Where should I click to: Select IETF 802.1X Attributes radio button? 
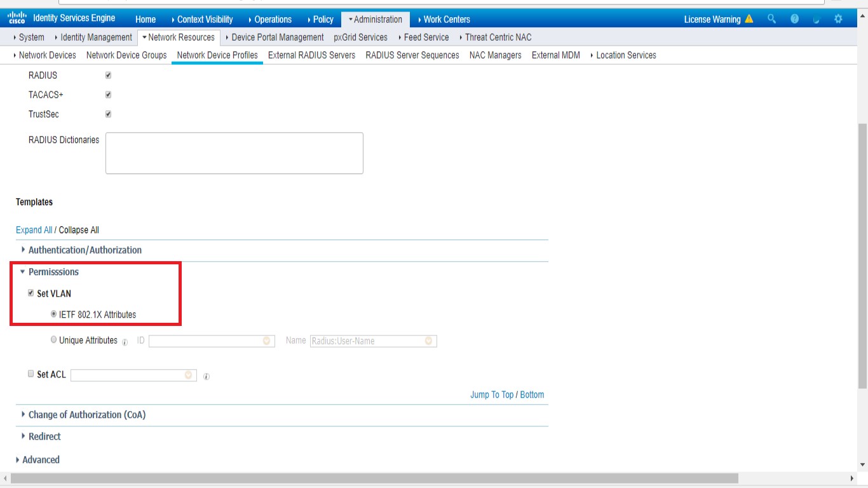[53, 314]
